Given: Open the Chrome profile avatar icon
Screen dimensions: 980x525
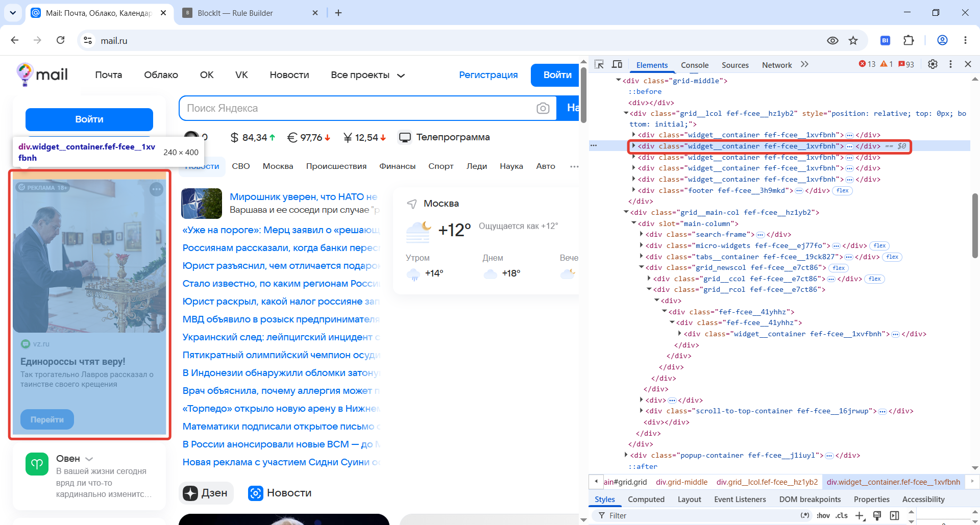Looking at the screenshot, I should coord(942,40).
